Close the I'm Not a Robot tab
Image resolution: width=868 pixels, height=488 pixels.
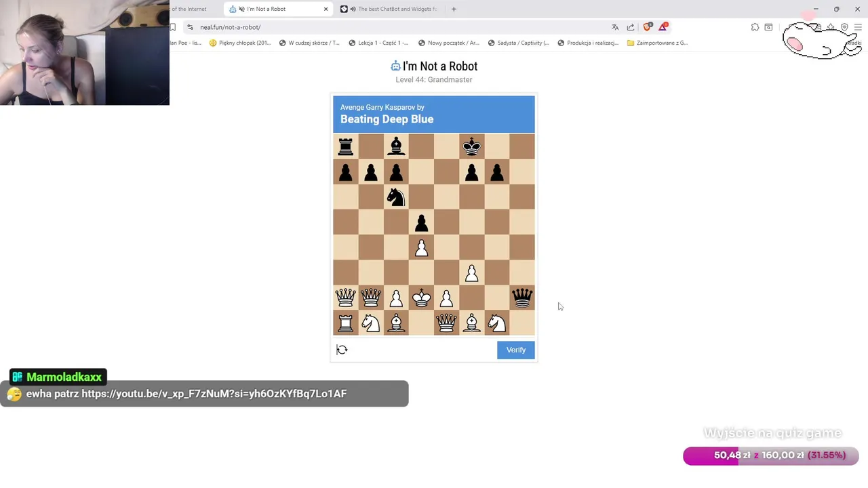325,9
